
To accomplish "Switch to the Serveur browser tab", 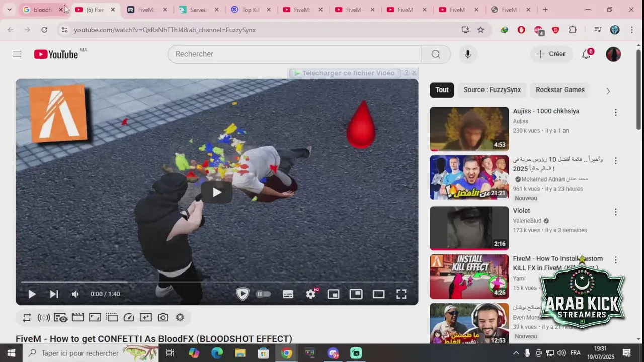I will pyautogui.click(x=199, y=10).
